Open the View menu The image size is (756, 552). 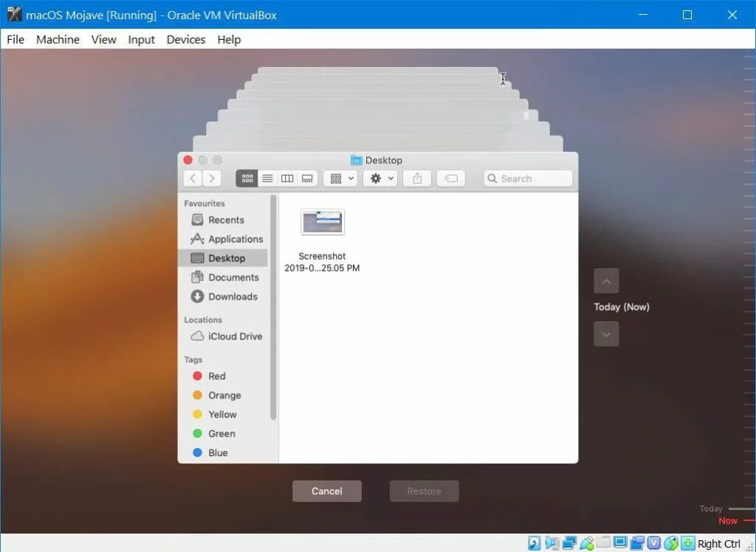click(x=103, y=40)
